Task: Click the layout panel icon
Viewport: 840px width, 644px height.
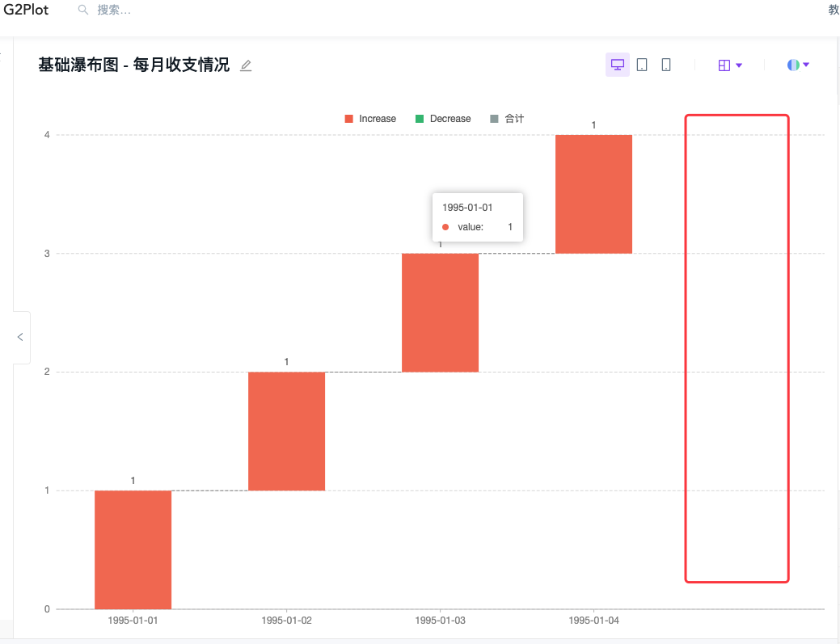Action: click(x=725, y=64)
